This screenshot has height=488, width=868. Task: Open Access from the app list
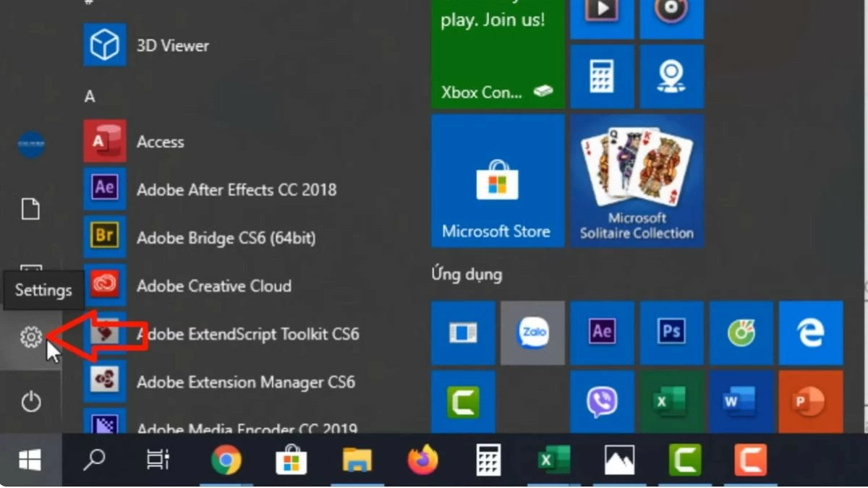[x=160, y=142]
